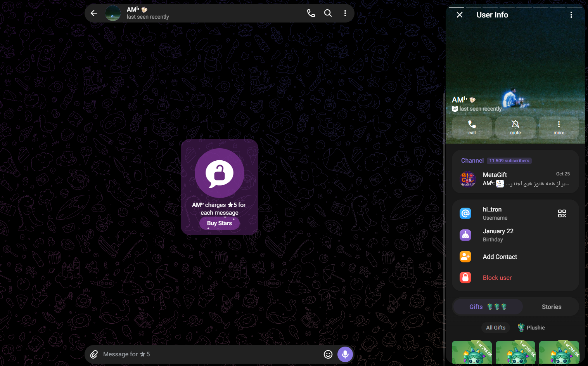Start a voice call from chat header
This screenshot has height=366, width=588.
click(311, 13)
